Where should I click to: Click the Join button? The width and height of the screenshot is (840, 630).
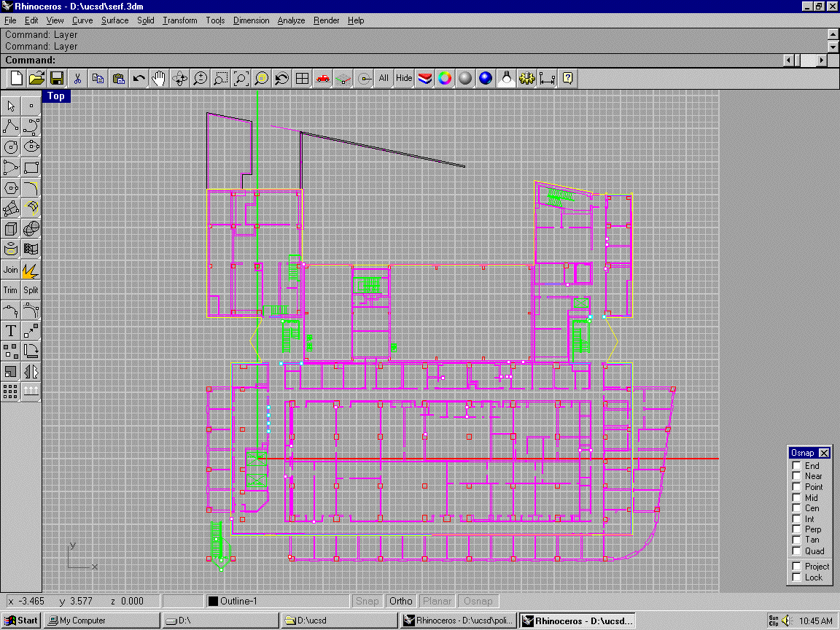tap(10, 270)
